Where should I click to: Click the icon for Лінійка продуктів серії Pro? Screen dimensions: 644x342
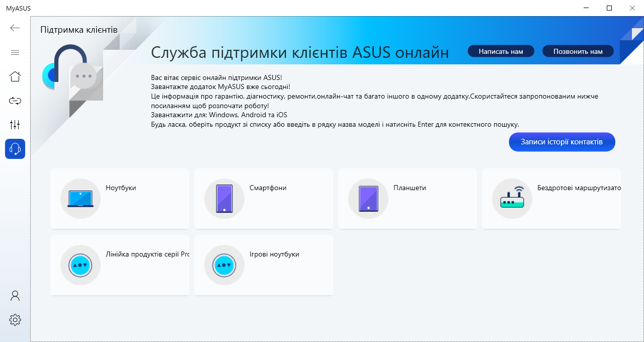(80, 265)
